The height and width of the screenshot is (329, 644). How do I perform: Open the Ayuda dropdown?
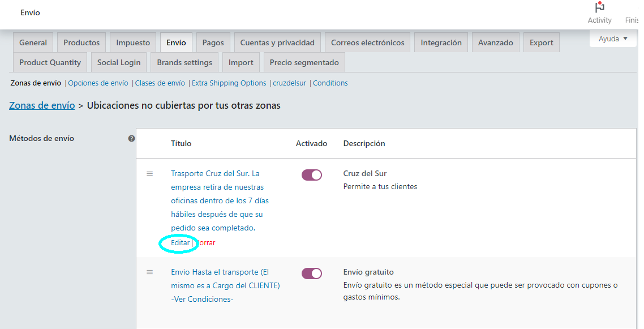click(612, 38)
